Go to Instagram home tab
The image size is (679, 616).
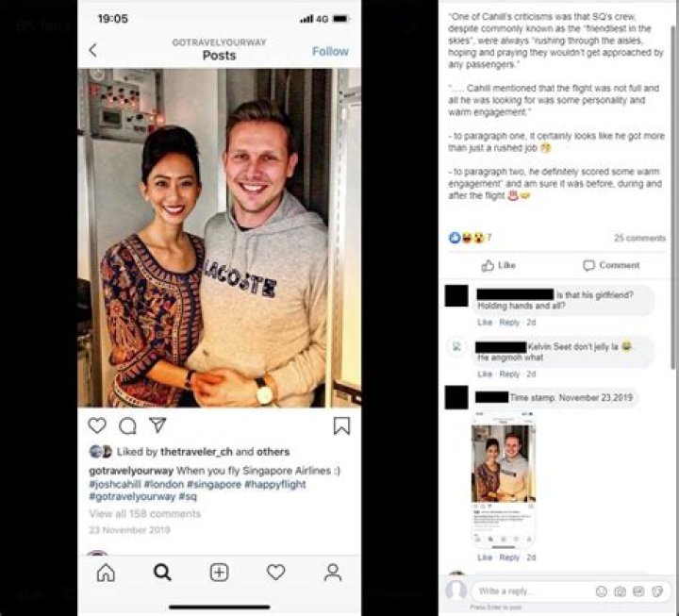coord(106,573)
